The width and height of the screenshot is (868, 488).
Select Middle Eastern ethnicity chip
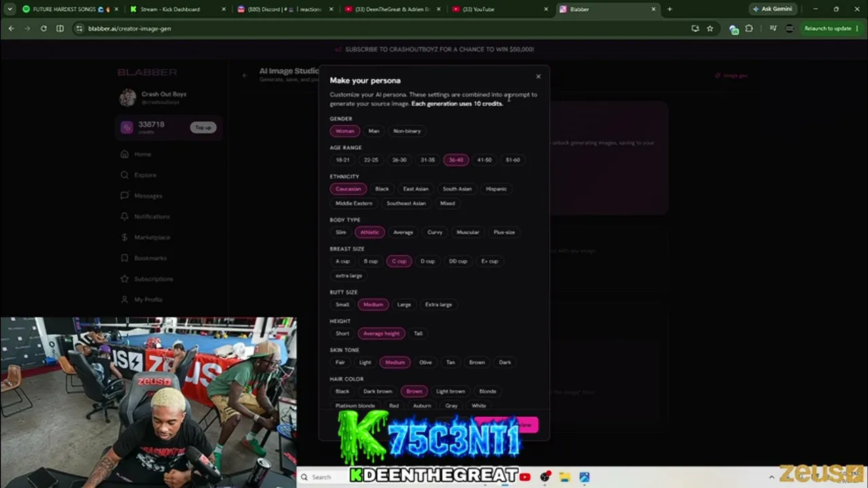click(354, 203)
